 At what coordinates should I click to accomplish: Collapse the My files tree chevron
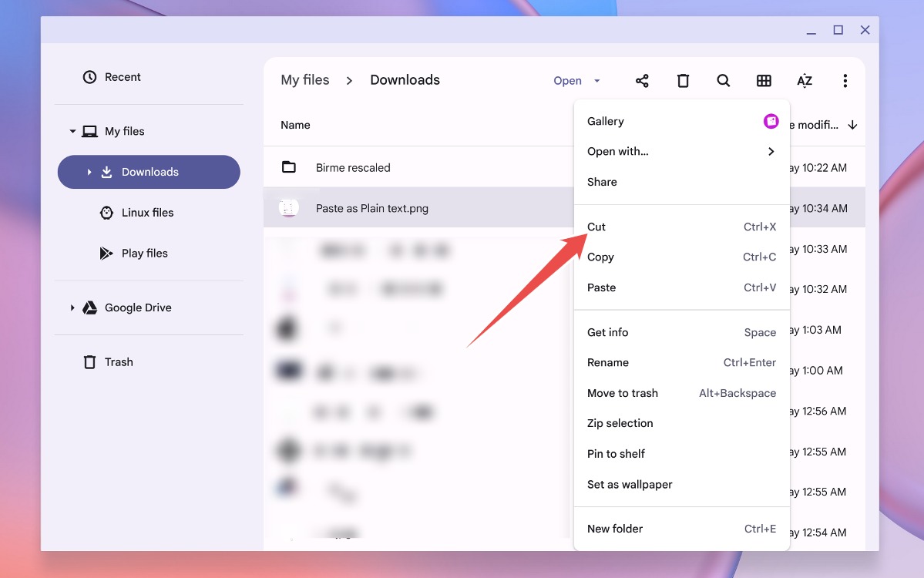72,131
